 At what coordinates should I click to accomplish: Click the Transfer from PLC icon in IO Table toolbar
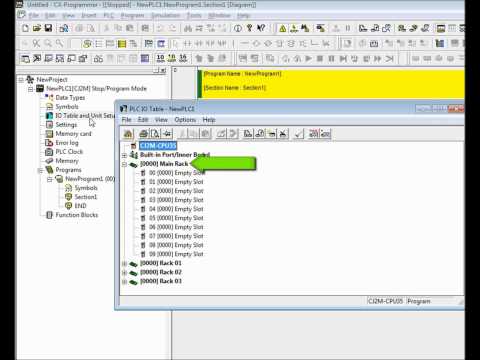(260, 134)
